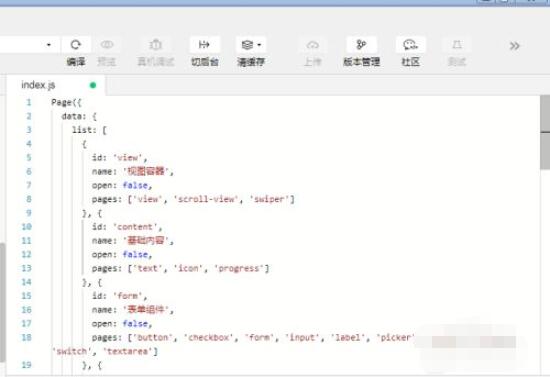Click the left panel's vertical scrollbar

(x=2, y=302)
